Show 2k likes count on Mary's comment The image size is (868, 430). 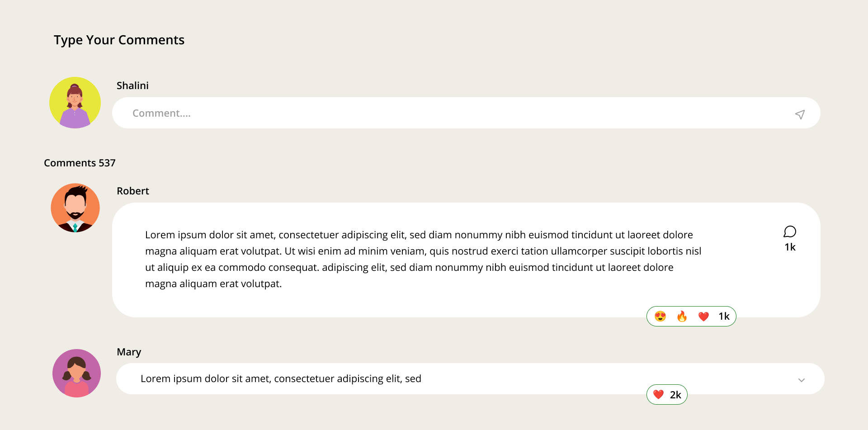(x=675, y=395)
